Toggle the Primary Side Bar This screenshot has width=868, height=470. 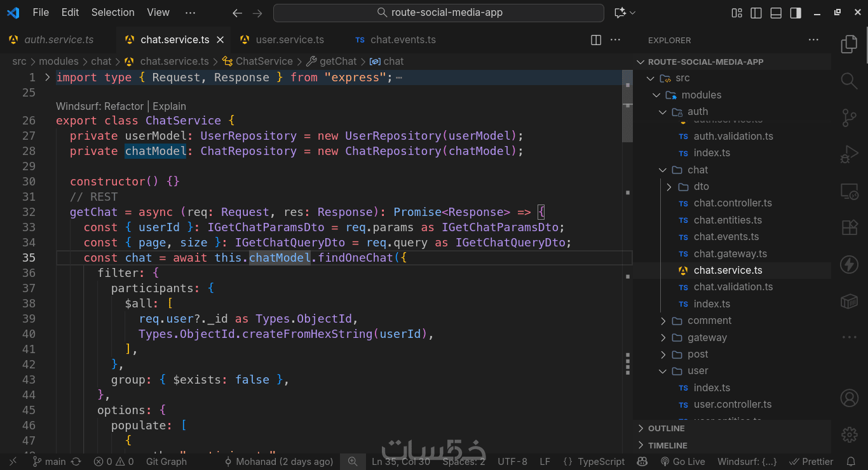[x=756, y=13]
